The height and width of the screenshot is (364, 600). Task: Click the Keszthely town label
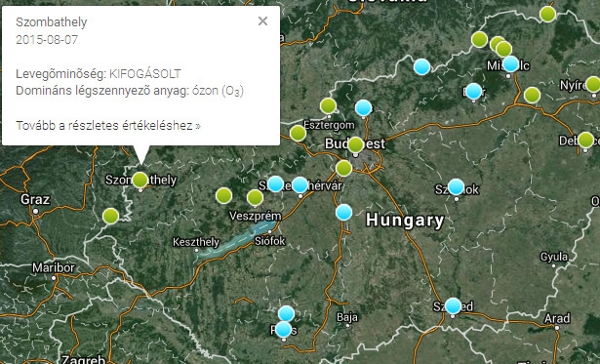[196, 242]
